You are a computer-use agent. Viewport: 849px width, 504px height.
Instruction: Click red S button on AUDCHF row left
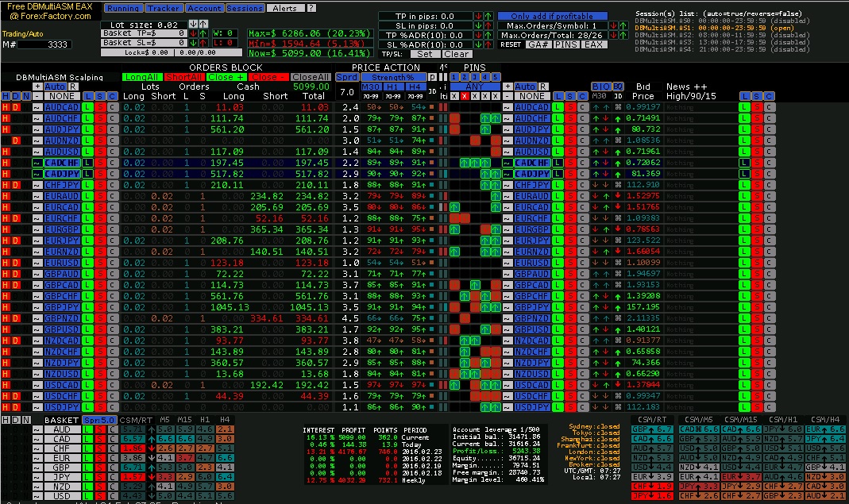100,118
